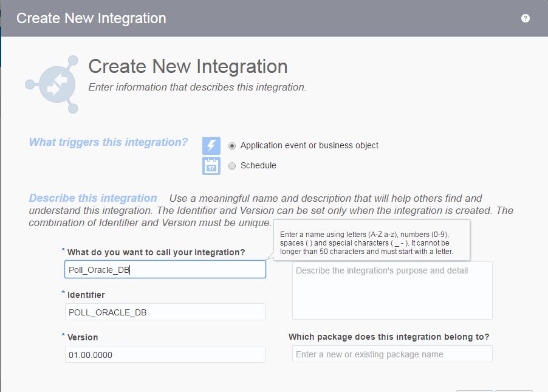Click the package name input field

pyautogui.click(x=392, y=354)
